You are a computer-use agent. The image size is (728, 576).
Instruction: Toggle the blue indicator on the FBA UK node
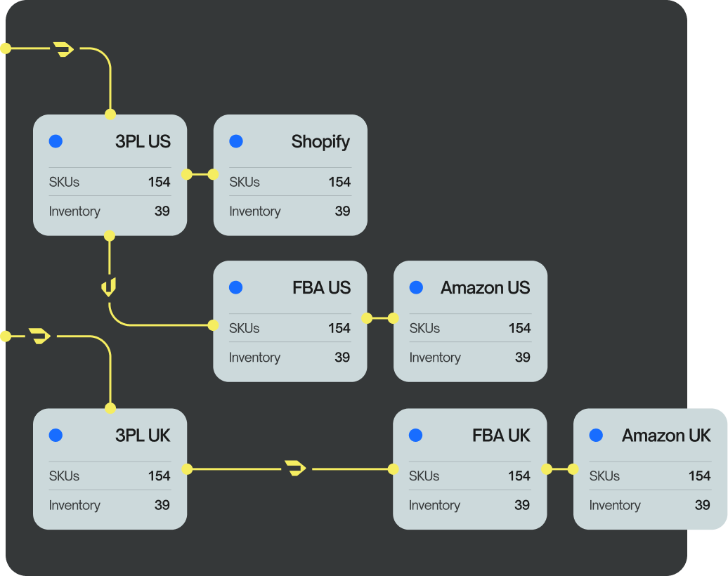[416, 436]
